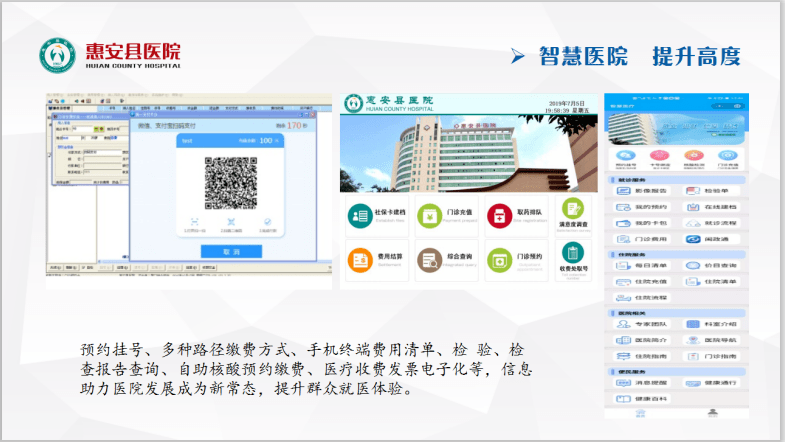Open the 门诊充值 kiosk tile
This screenshot has height=442, width=785.
447,216
